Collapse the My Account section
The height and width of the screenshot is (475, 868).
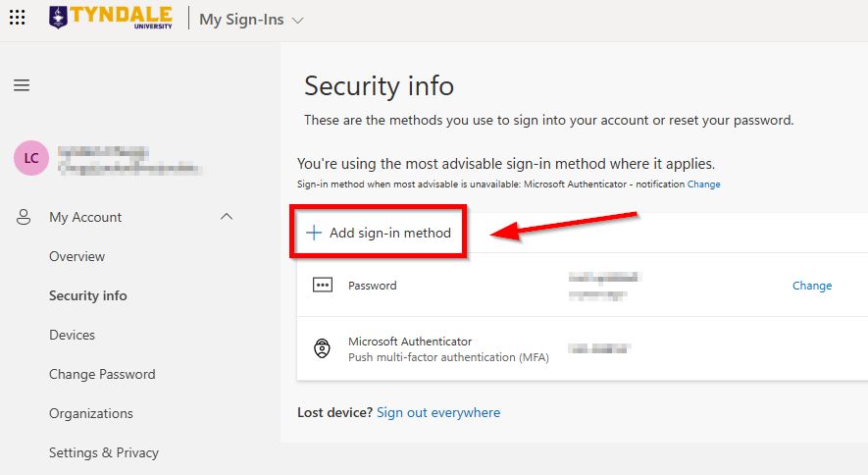(227, 217)
